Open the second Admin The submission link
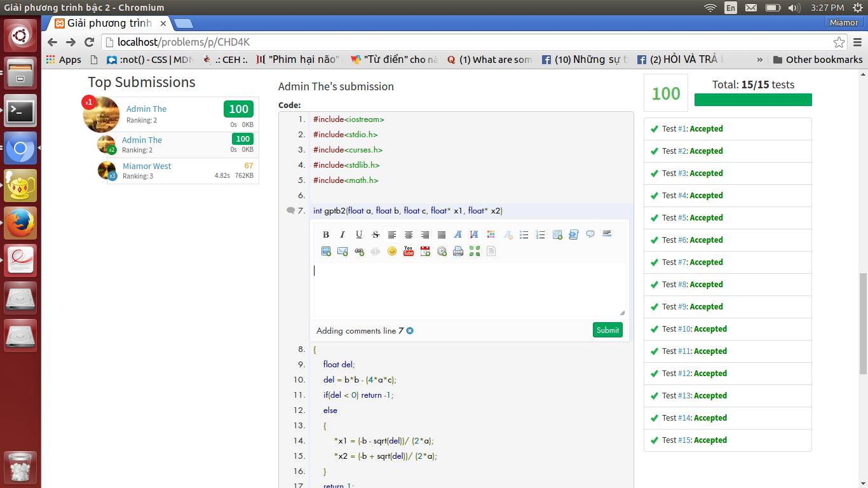 142,140
